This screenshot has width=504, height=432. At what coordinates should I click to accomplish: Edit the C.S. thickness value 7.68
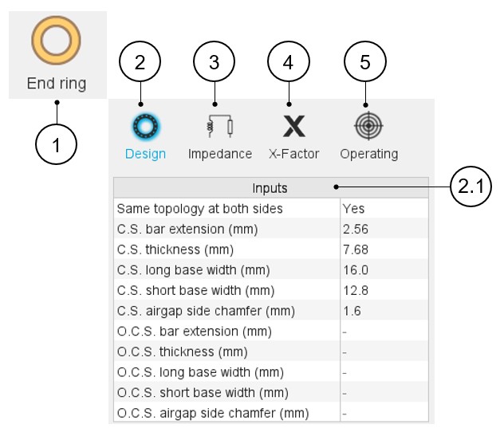coord(383,249)
